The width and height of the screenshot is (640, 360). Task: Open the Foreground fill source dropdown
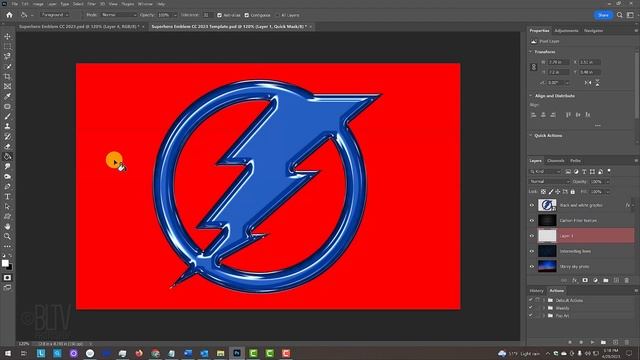pos(56,15)
